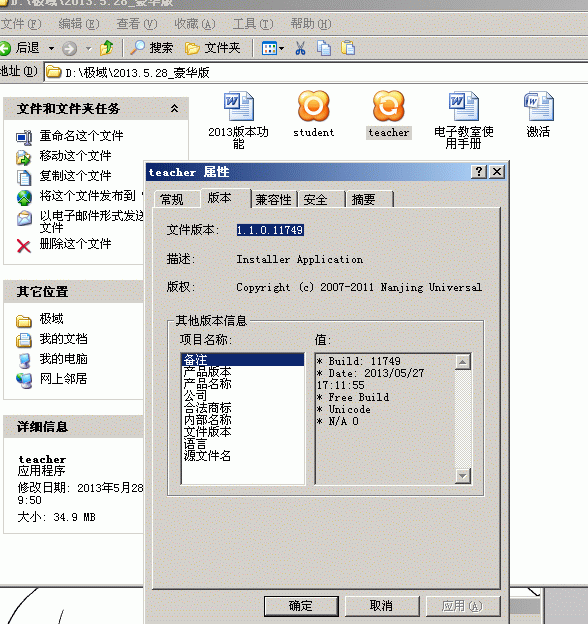Select the teacher installer icon

tap(389, 115)
